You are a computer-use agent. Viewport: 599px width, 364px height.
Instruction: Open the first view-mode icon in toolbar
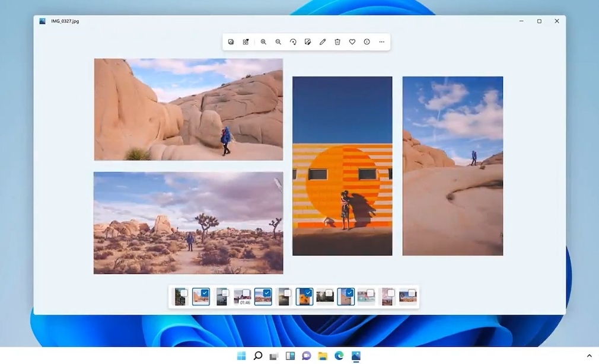click(x=231, y=42)
